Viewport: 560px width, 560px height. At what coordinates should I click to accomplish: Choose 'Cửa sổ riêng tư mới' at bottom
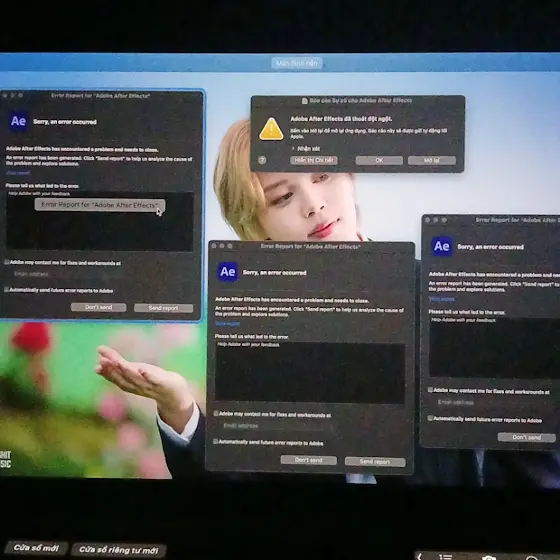pyautogui.click(x=119, y=550)
